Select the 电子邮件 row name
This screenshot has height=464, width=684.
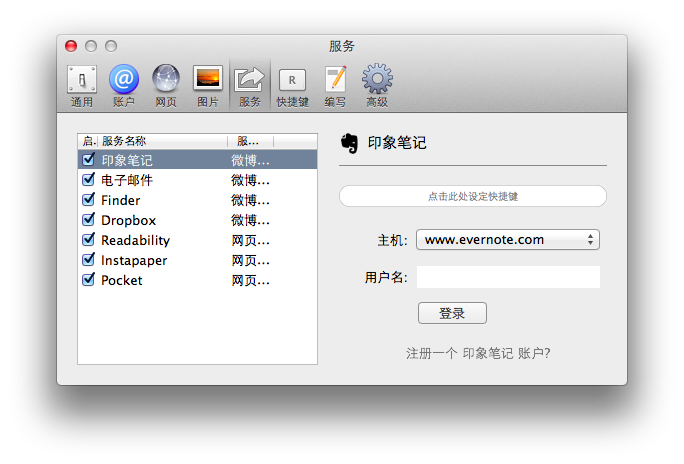[x=127, y=180]
